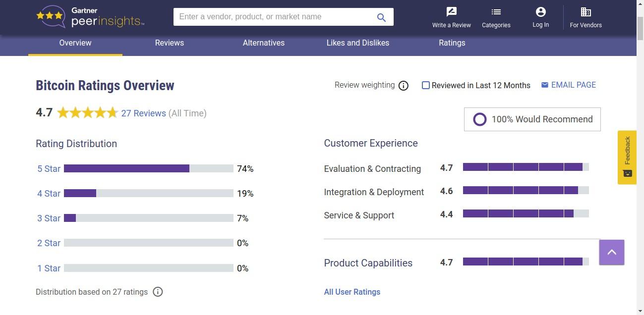Click the Integration & Deployment rating bar
Image resolution: width=644 pixels, height=315 pixels.
pos(526,190)
